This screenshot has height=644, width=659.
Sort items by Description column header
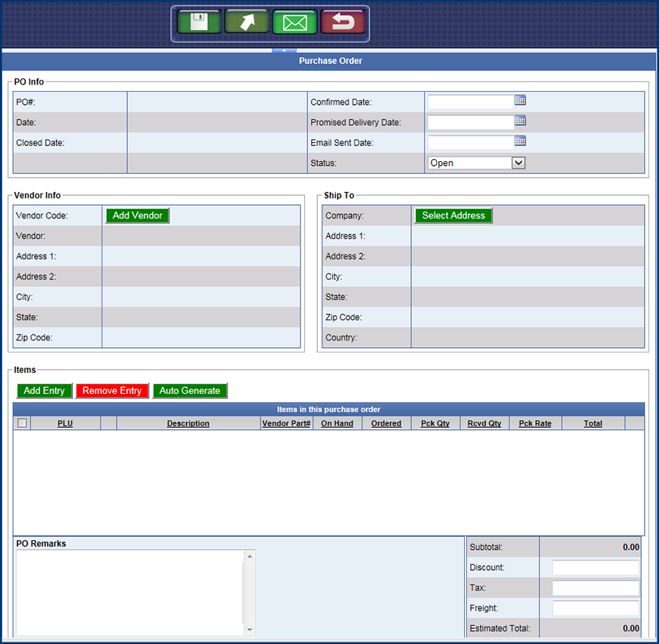tap(188, 423)
